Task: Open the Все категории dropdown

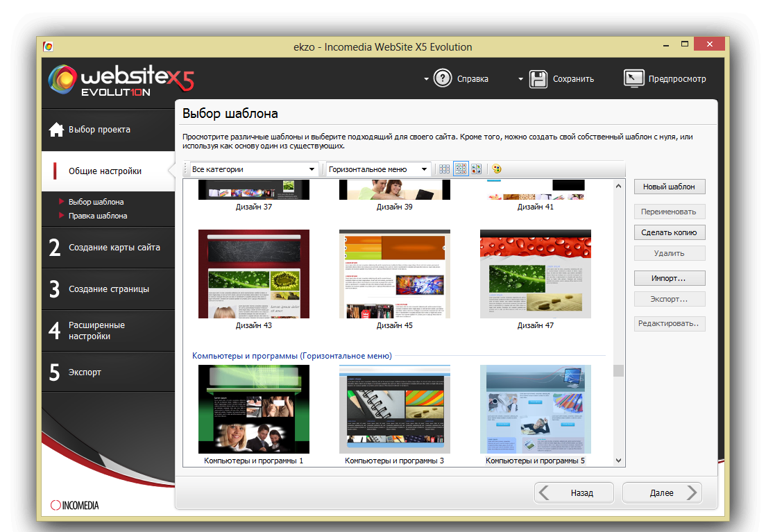Action: pos(253,169)
